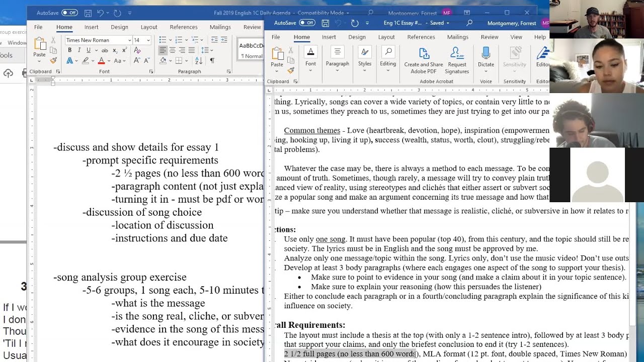
Task: Apply superscript in the Daily Agenda window
Action: (124, 50)
